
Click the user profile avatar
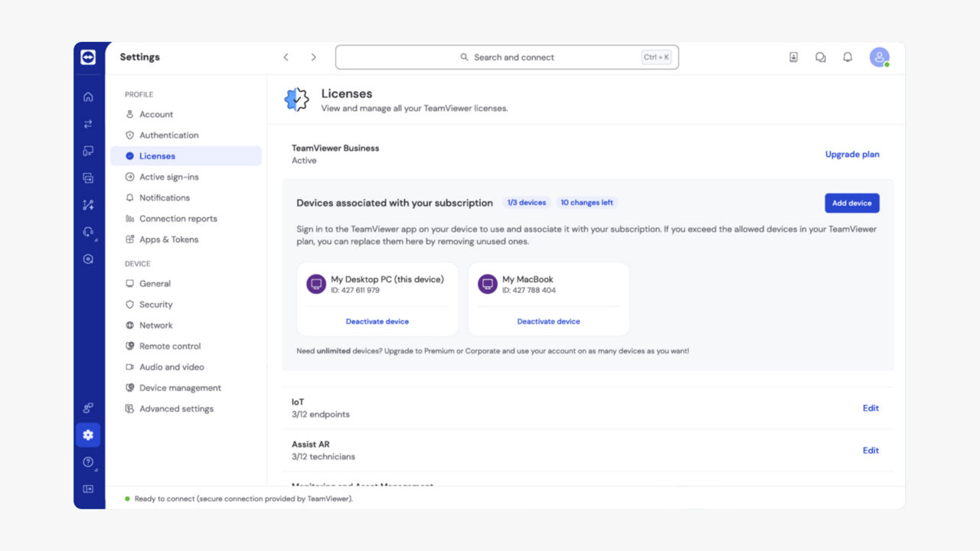click(879, 57)
